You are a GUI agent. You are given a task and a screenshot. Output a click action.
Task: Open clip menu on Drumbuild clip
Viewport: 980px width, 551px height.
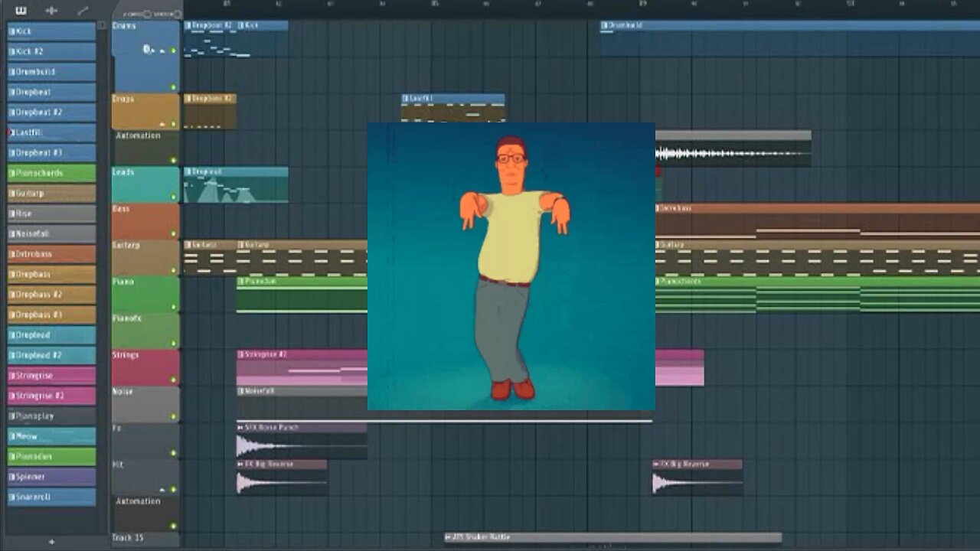(605, 25)
